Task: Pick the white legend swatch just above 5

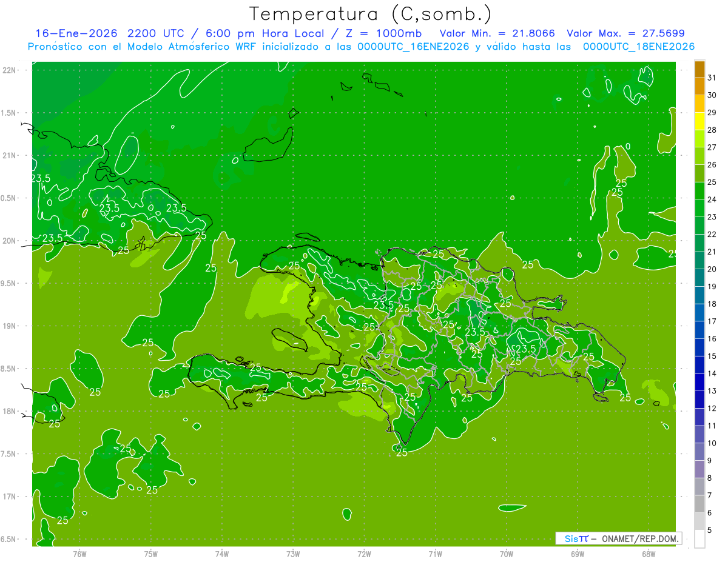Action: pyautogui.click(x=699, y=539)
